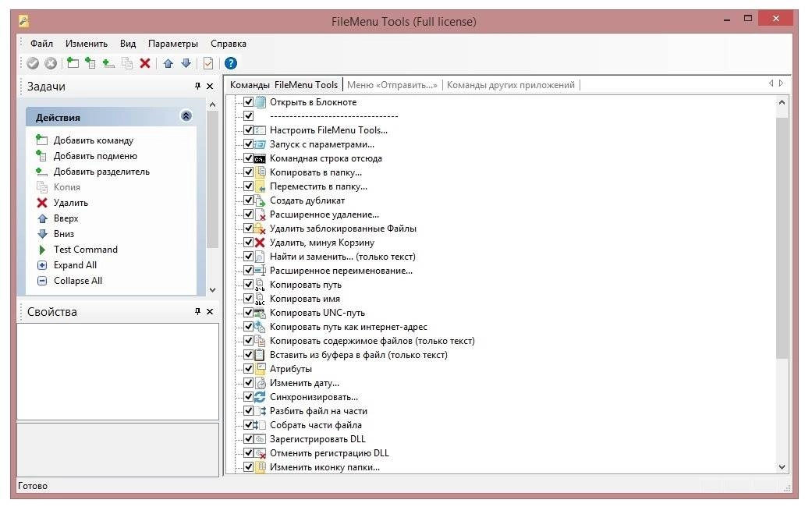
Task: Uncheck Открыть в Блокноте checkbox
Action: [x=249, y=102]
